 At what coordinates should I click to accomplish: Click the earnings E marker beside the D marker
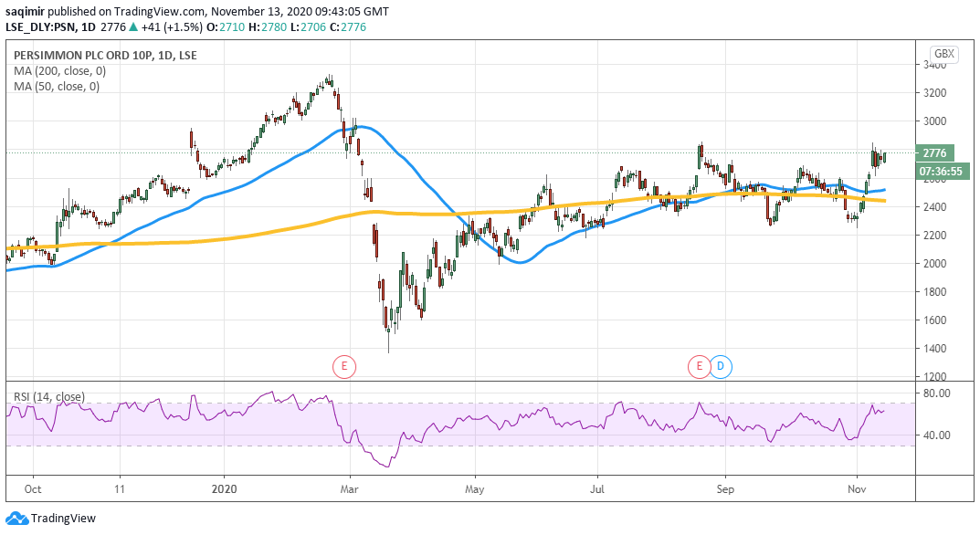point(699,367)
